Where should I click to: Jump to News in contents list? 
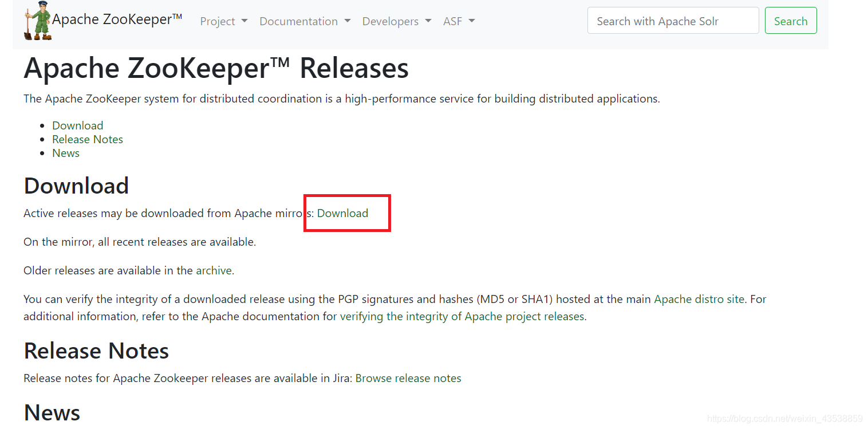click(x=66, y=153)
